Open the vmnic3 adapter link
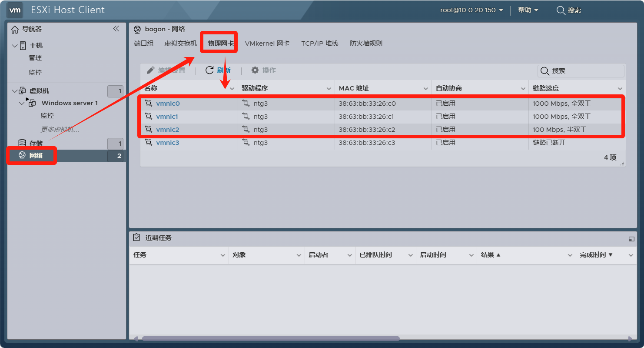644x348 pixels. [168, 143]
